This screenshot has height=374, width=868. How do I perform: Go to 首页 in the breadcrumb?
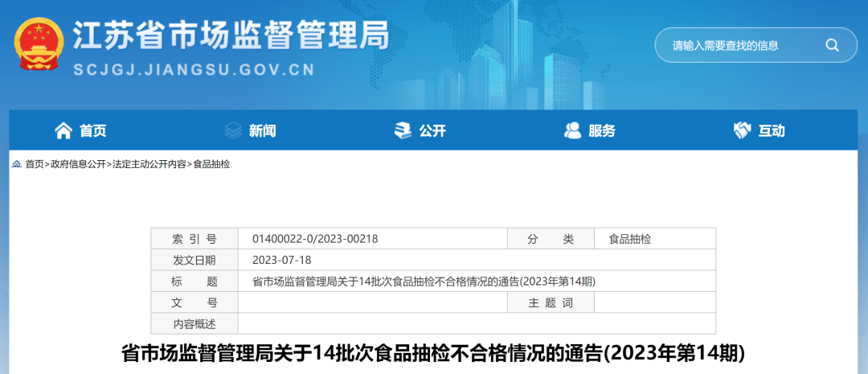click(35, 164)
